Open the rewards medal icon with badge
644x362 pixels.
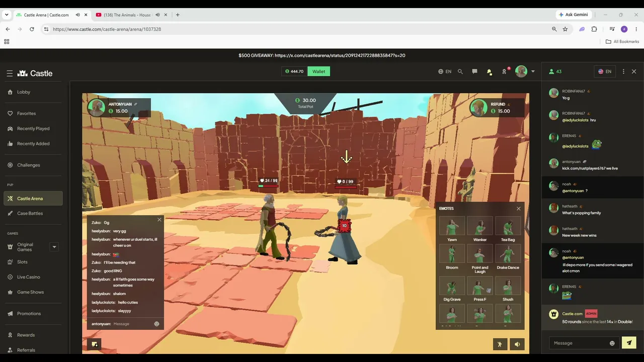(x=505, y=71)
